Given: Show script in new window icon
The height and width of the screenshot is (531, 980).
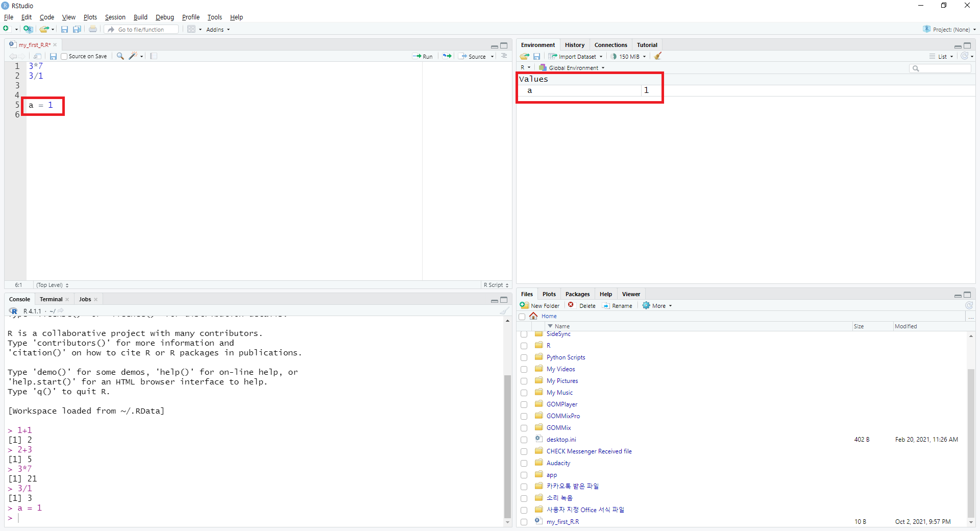Looking at the screenshot, I should (37, 56).
